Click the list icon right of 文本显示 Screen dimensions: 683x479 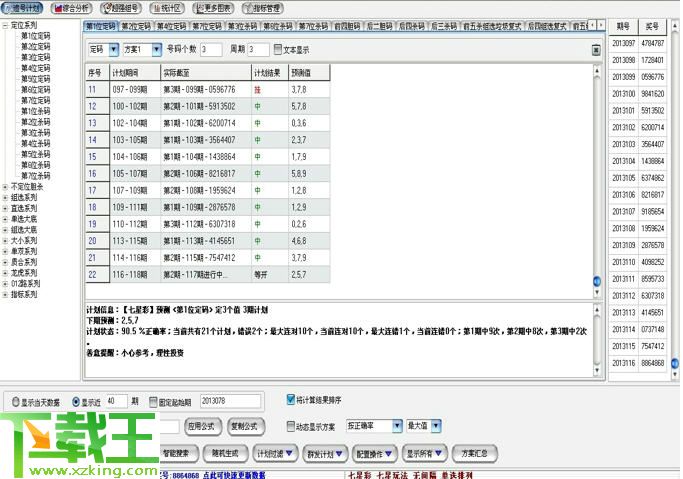click(x=596, y=49)
